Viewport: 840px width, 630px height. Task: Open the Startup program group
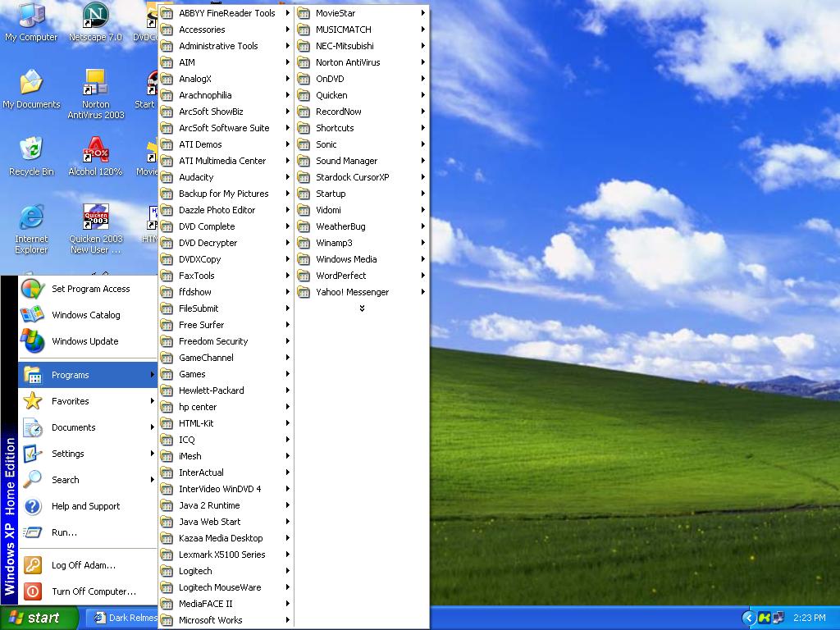point(362,194)
